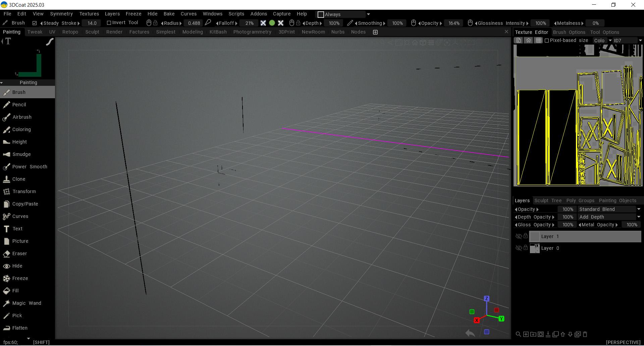Duplicate the current layer icon
This screenshot has height=346, width=644.
555,334
